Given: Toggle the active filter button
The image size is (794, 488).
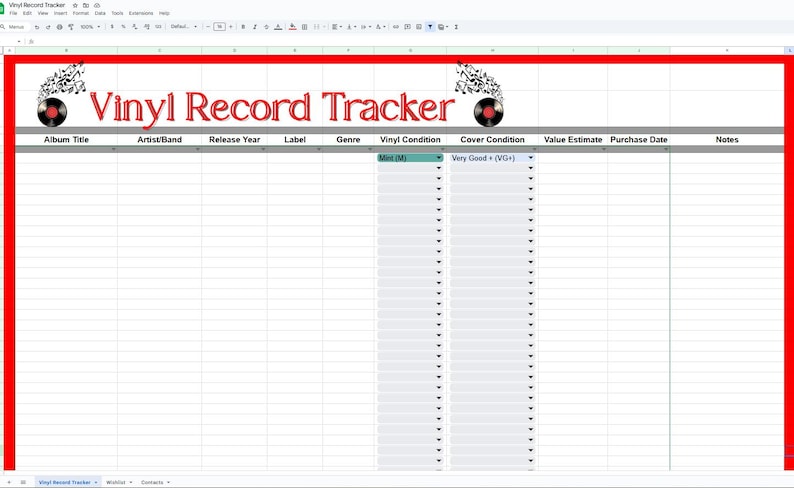Looking at the screenshot, I should [x=430, y=27].
